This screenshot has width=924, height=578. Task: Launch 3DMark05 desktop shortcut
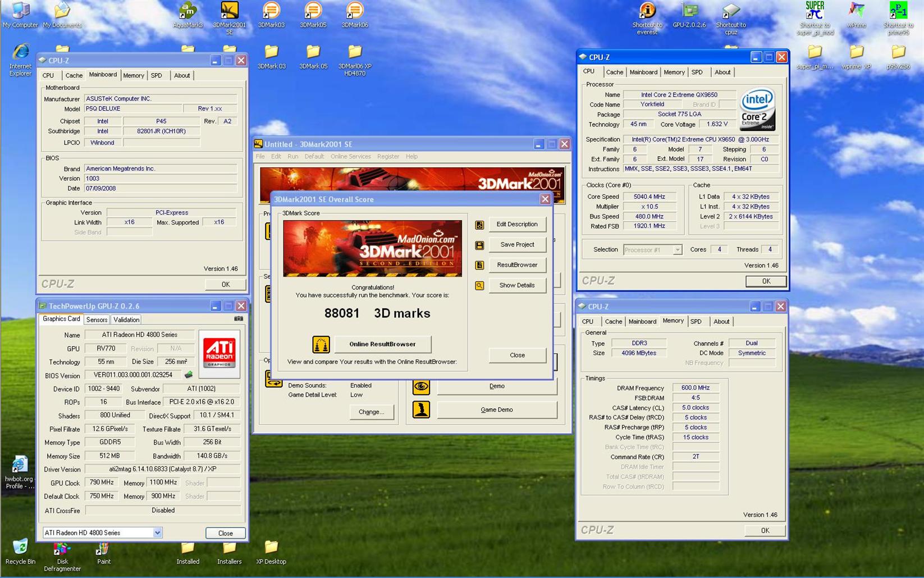[x=313, y=15]
